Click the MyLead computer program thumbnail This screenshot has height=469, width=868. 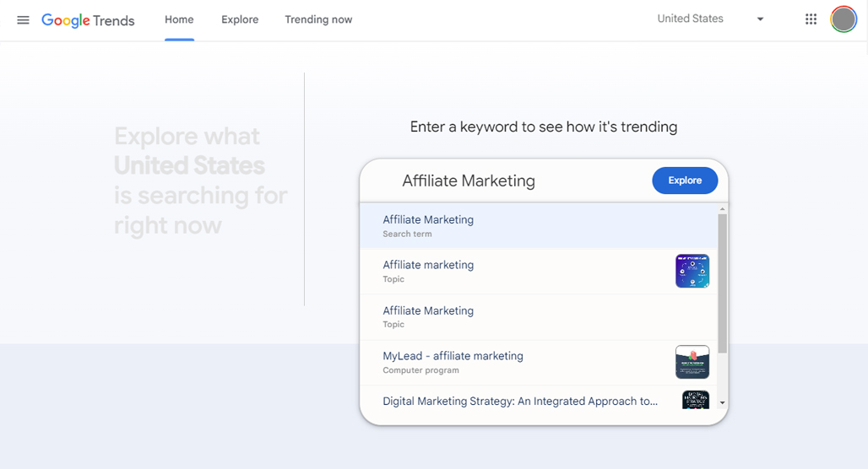[x=692, y=362]
